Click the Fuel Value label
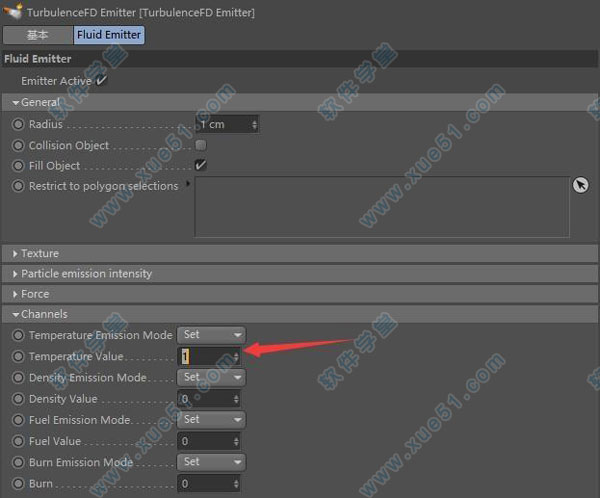The width and height of the screenshot is (600, 498). pos(55,441)
